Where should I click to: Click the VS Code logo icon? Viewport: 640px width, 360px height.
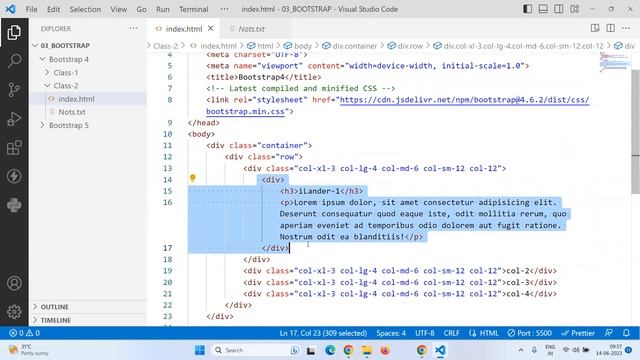click(11, 9)
